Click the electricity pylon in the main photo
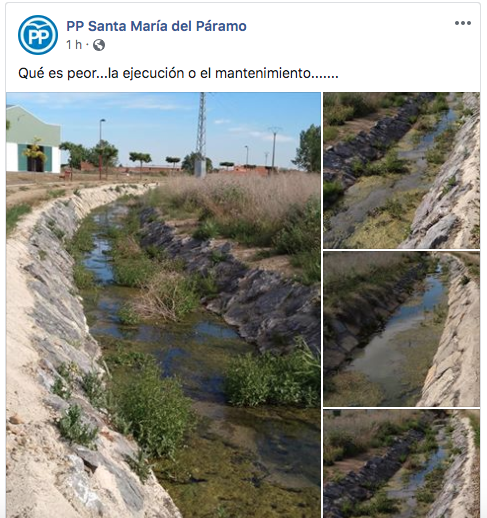487x518 pixels. tap(201, 133)
